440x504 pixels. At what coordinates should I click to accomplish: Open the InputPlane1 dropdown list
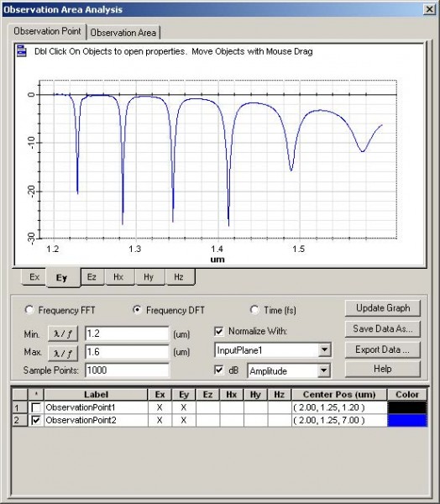(324, 349)
